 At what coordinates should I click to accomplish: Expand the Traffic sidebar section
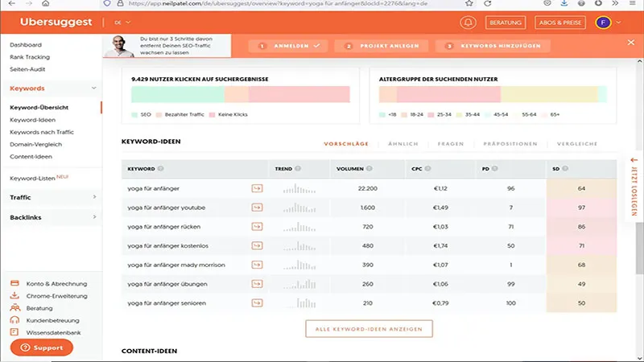pos(94,197)
